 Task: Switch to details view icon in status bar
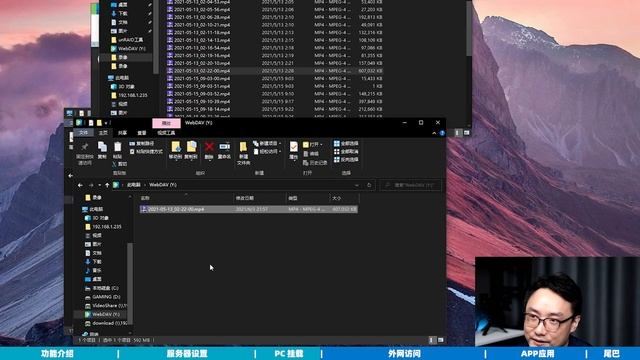coord(433,340)
